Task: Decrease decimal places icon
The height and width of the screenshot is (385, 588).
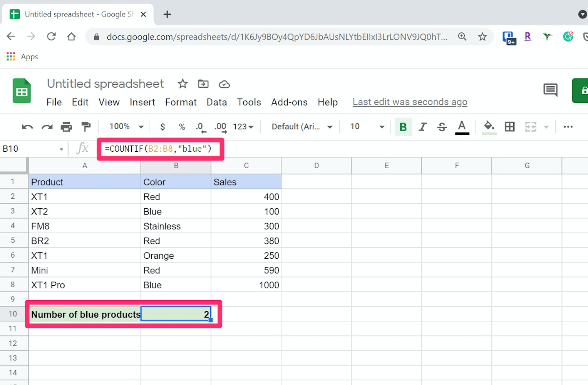Action: 201,127
